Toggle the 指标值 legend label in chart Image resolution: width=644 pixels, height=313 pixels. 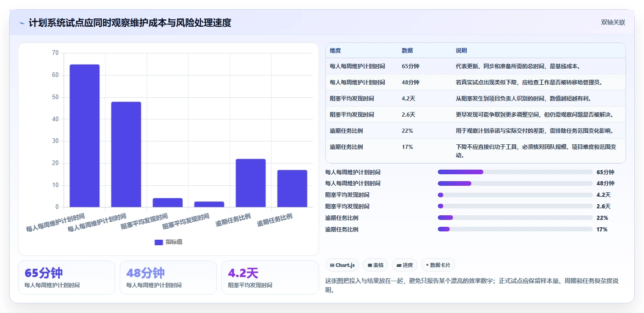point(174,242)
